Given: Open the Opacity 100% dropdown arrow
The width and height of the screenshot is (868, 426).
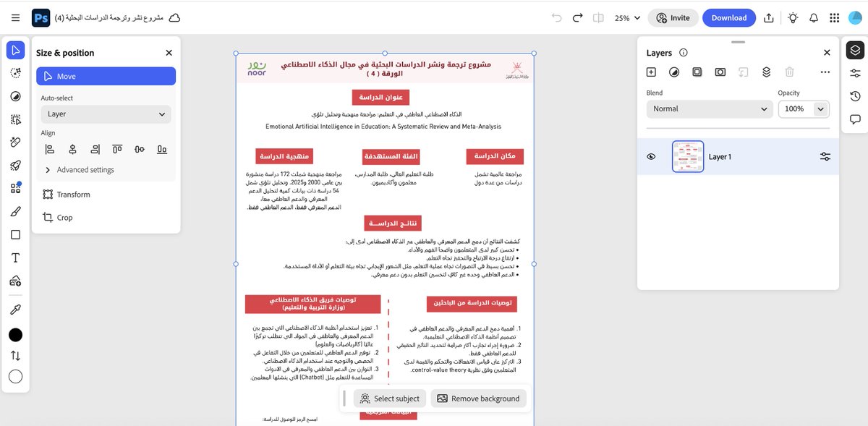Looking at the screenshot, I should click(820, 109).
